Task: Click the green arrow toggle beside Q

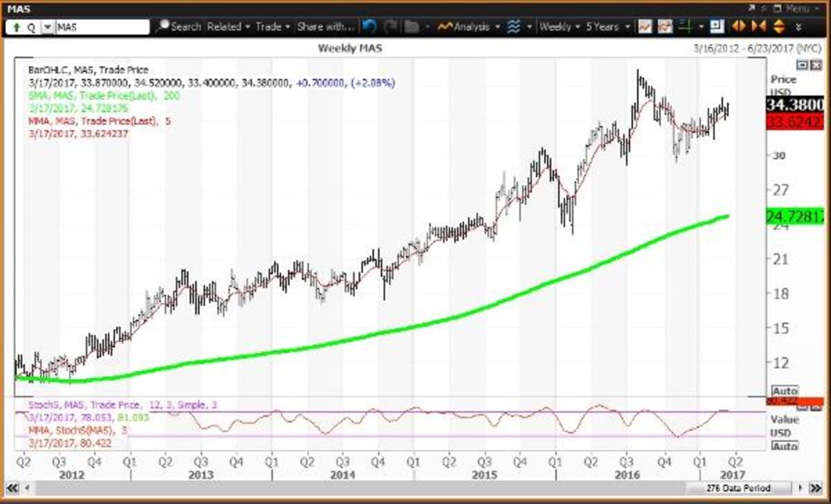Action: tap(15, 28)
